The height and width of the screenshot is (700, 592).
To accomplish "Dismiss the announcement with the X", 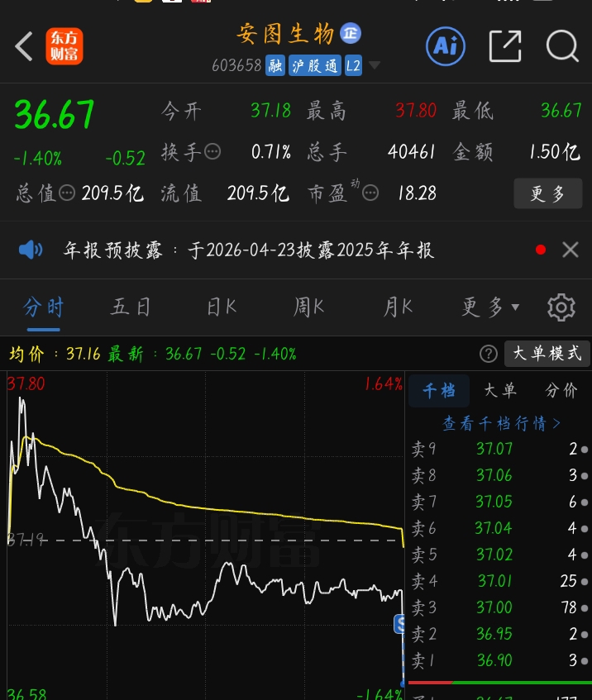I will click(571, 250).
